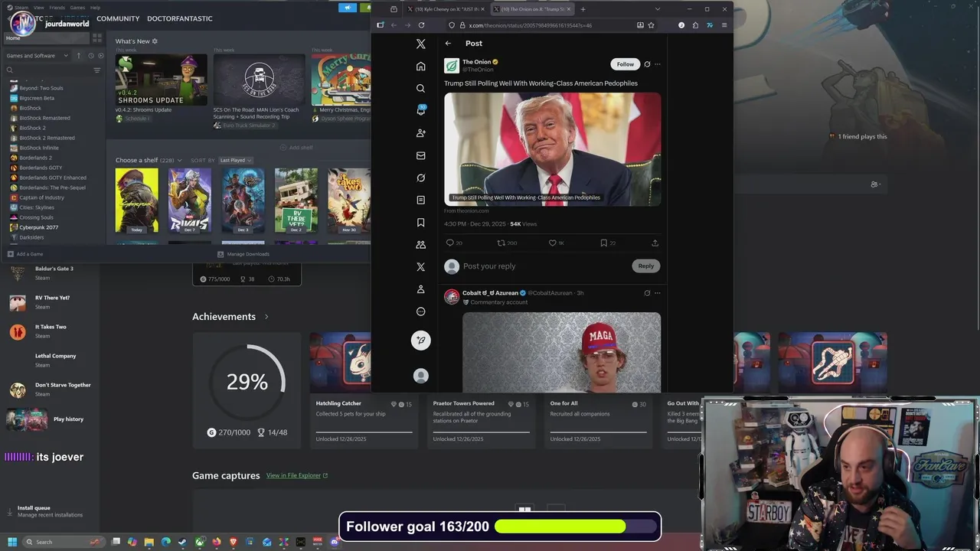The height and width of the screenshot is (551, 980).
Task: Switch to Kyle Cheney browser tab
Action: click(445, 9)
